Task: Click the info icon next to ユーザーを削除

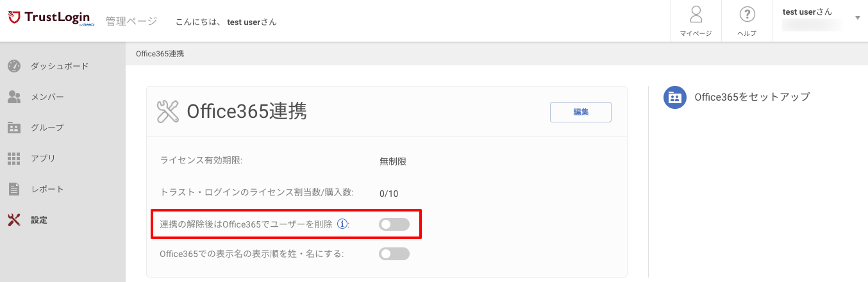Action: click(x=342, y=224)
